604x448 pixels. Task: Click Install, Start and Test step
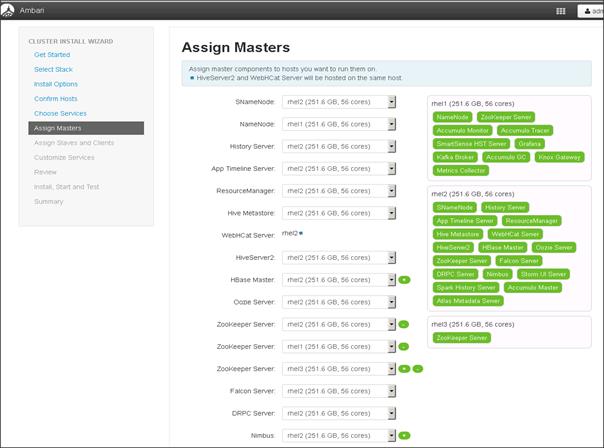[x=66, y=186]
